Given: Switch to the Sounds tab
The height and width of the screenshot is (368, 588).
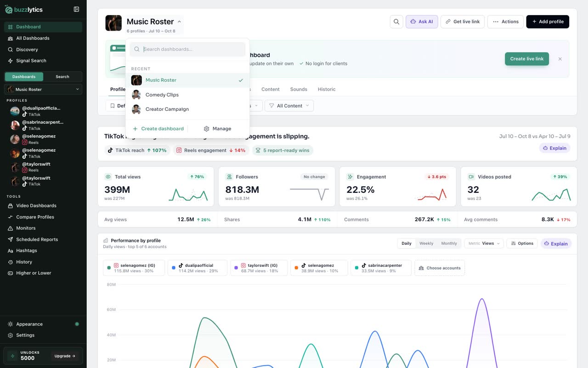Looking at the screenshot, I should coord(299,89).
